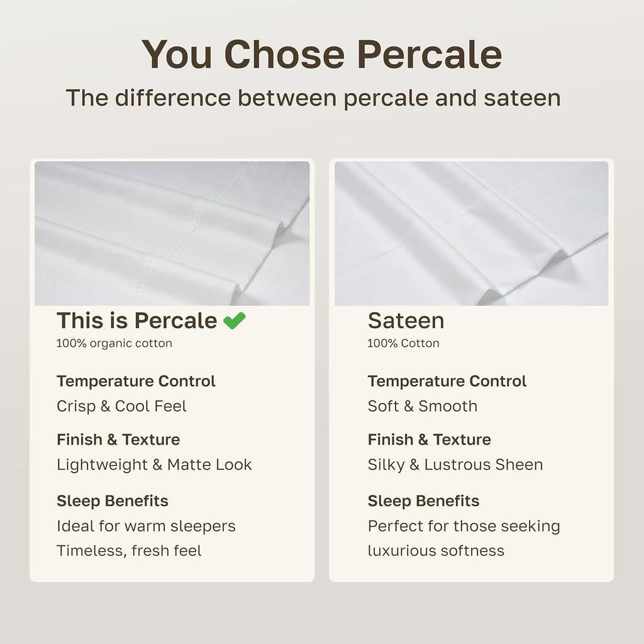The width and height of the screenshot is (644, 644).
Task: Select the percale fabric photo
Action: tap(172, 233)
